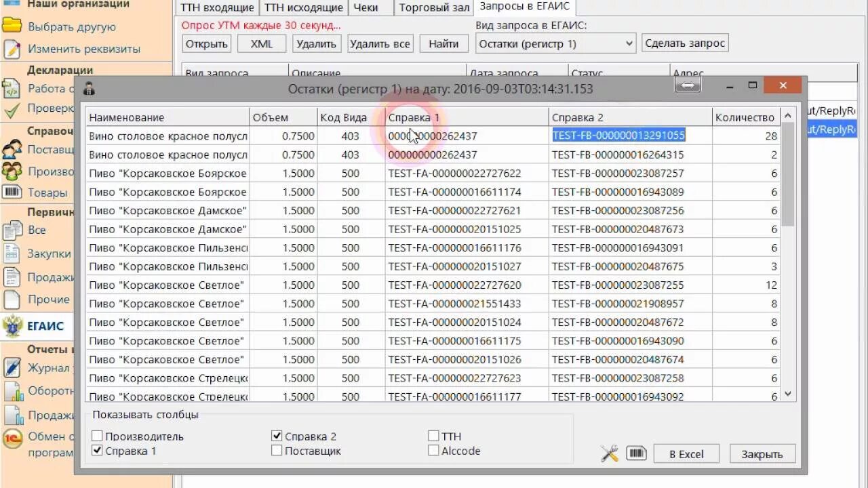Enable the Производитель column checkbox
Screen dimensions: 868x488
[x=98, y=436]
